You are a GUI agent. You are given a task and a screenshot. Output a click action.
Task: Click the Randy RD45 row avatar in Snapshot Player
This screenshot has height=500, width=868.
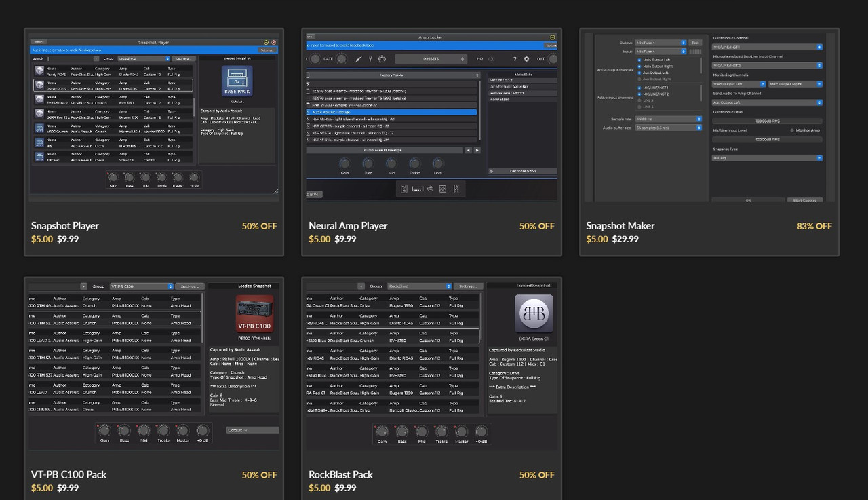click(40, 71)
